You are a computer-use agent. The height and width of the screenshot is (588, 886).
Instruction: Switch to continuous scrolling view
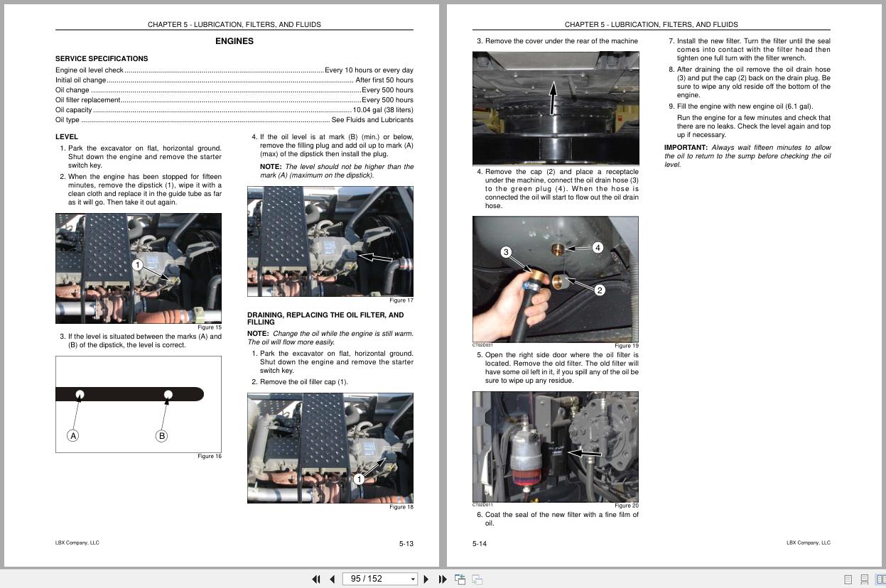(x=864, y=579)
